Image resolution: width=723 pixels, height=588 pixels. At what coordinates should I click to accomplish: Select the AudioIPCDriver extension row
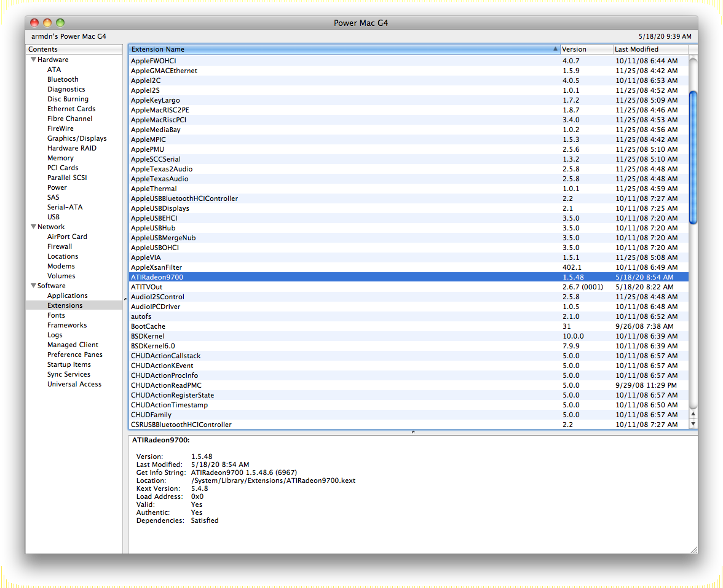tap(408, 307)
